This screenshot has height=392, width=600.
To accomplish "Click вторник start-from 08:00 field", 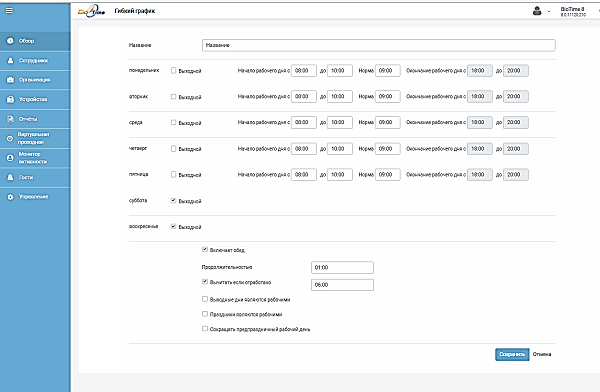I will tap(304, 96).
